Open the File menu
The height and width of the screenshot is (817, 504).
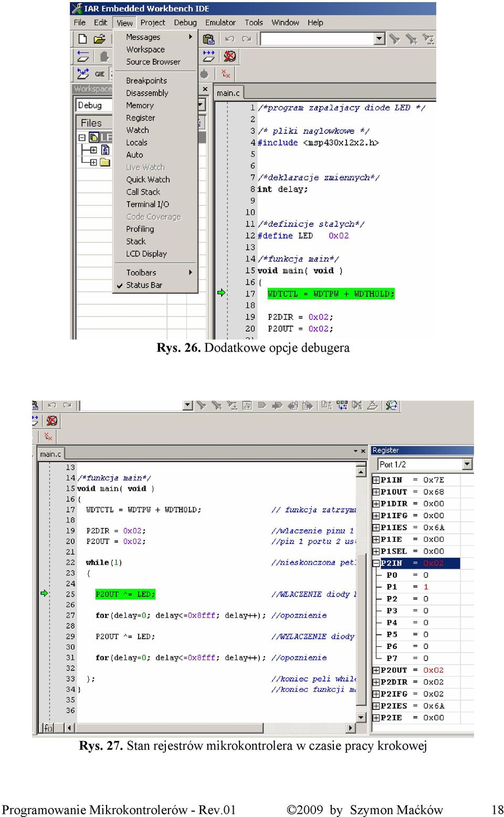[x=80, y=23]
